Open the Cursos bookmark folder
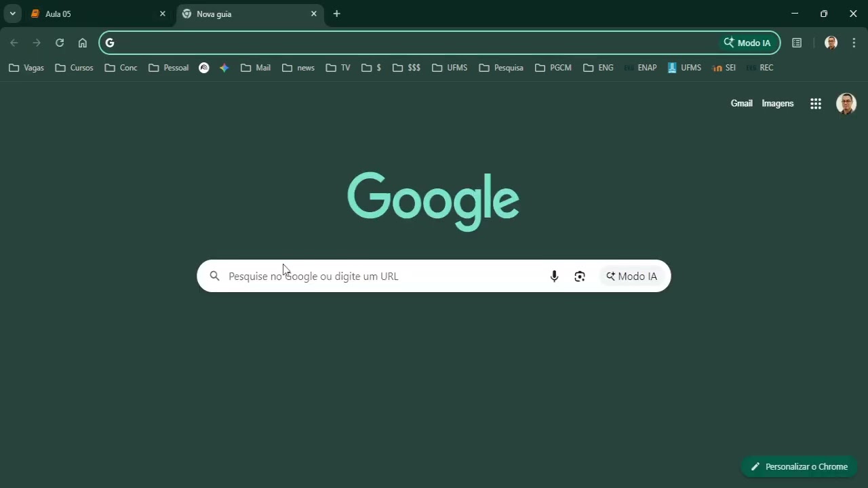This screenshot has width=868, height=488. coord(74,68)
